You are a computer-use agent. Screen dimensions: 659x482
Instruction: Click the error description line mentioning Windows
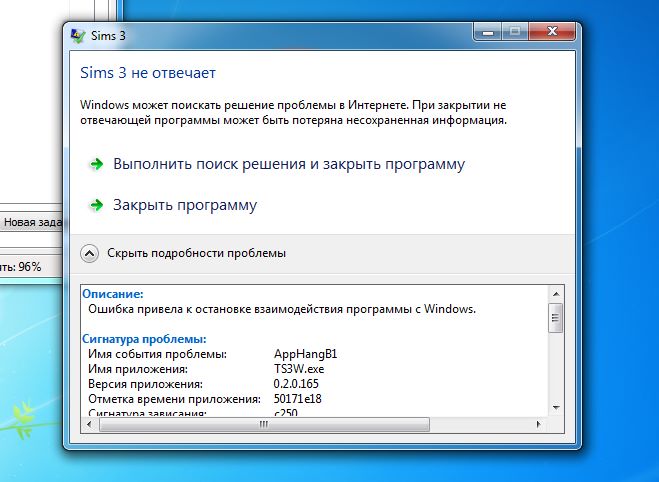[282, 309]
